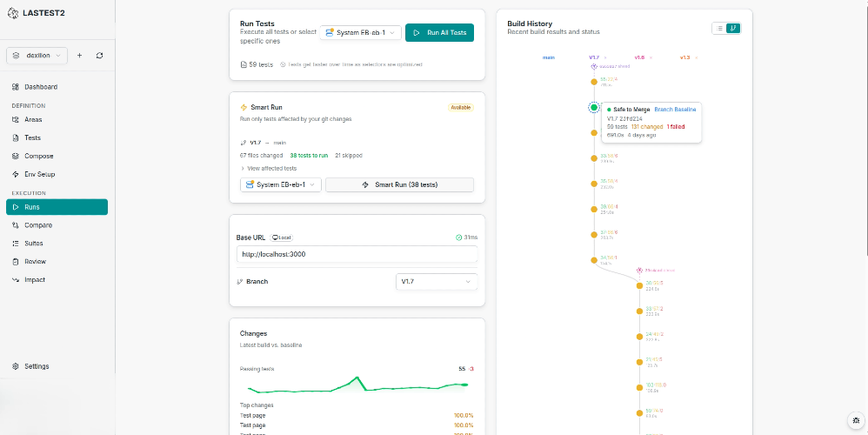The image size is (868, 435).
Task: Click the Base URL field with localhost:3000
Action: [357, 255]
